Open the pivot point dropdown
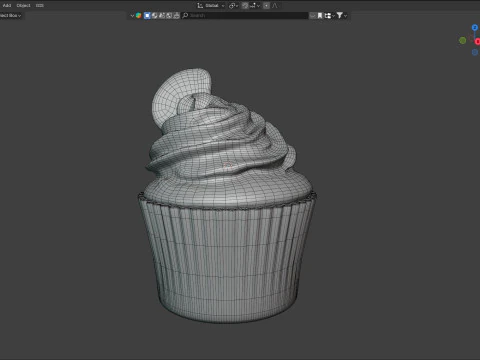Image resolution: width=480 pixels, height=360 pixels. pyautogui.click(x=233, y=6)
